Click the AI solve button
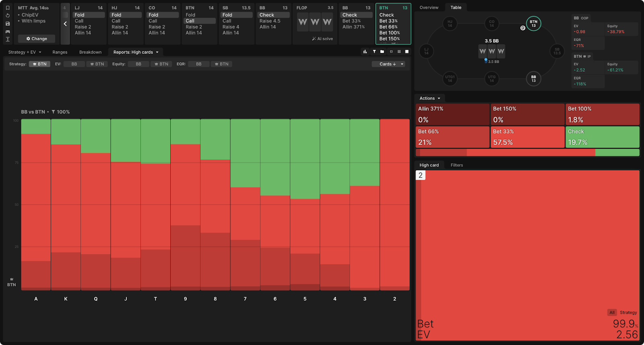The image size is (644, 345). point(322,39)
